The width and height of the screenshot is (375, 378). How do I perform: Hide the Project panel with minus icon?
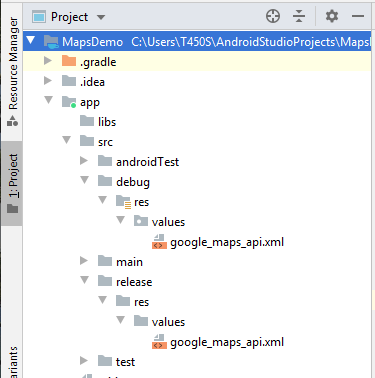pyautogui.click(x=358, y=16)
